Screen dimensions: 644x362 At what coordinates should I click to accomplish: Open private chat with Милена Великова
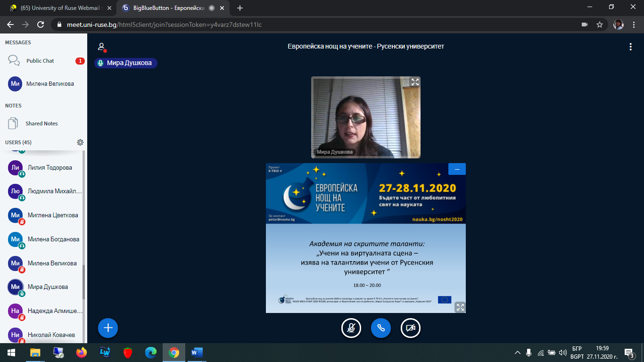pyautogui.click(x=50, y=84)
